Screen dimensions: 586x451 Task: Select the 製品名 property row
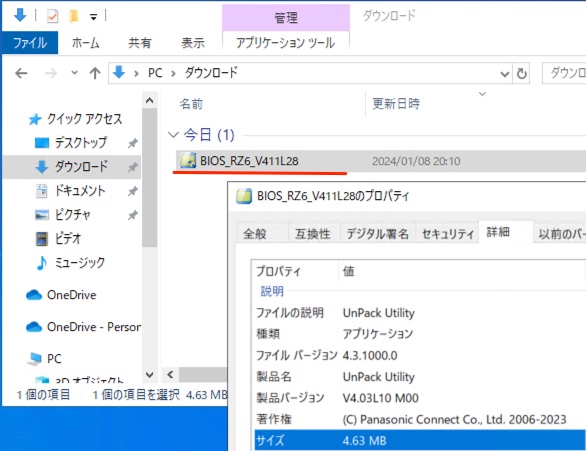coord(419,377)
